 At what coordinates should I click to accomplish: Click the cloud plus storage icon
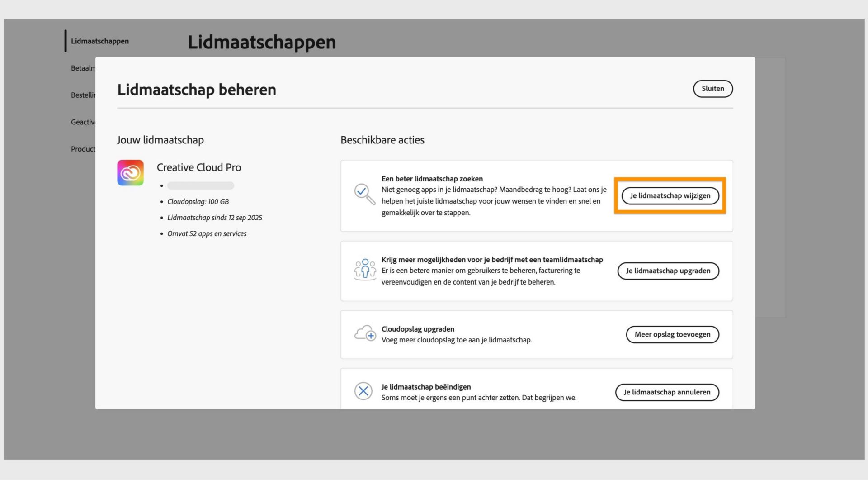[x=365, y=333]
